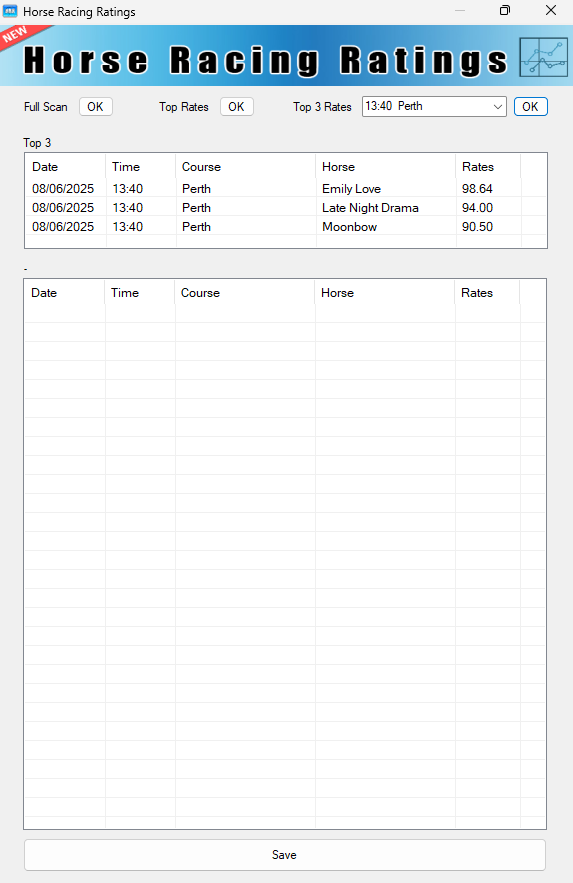Screen dimensions: 573x883
Task: Expand the race list dropdown arrow
Action: (498, 106)
